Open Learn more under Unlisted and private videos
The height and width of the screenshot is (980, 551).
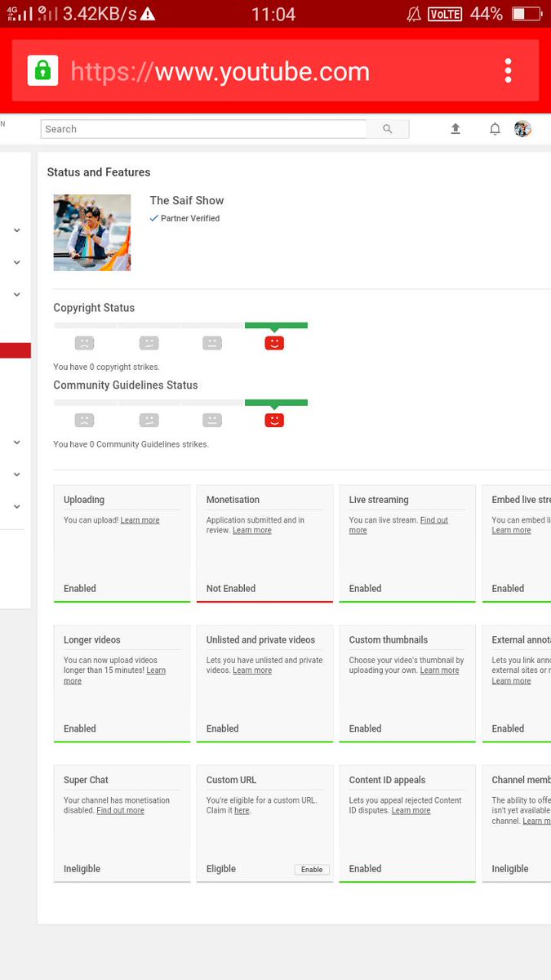click(252, 670)
